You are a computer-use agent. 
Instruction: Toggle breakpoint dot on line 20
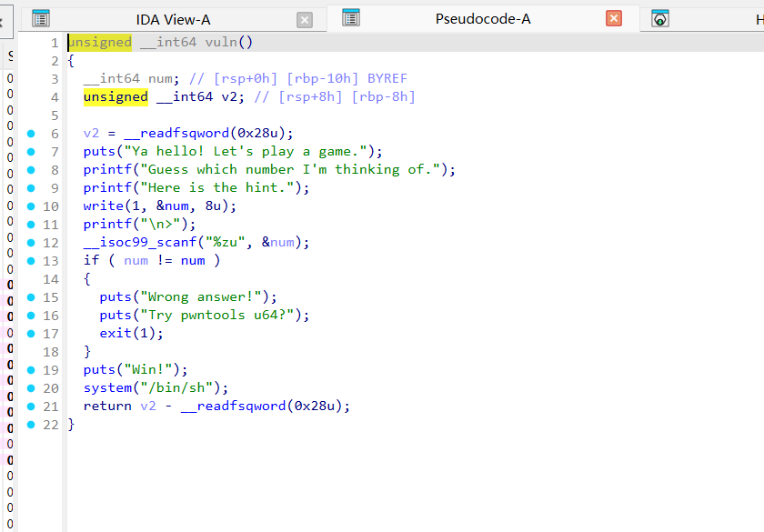click(31, 388)
